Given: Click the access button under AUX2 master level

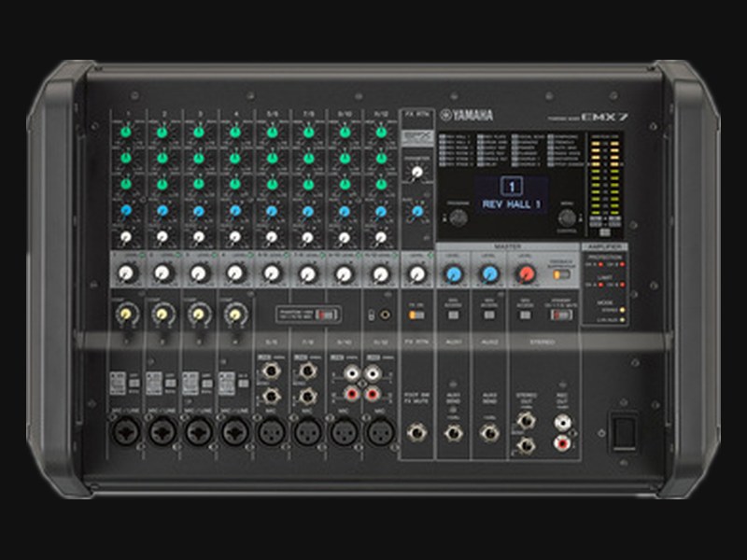Looking at the screenshot, I should point(489,315).
